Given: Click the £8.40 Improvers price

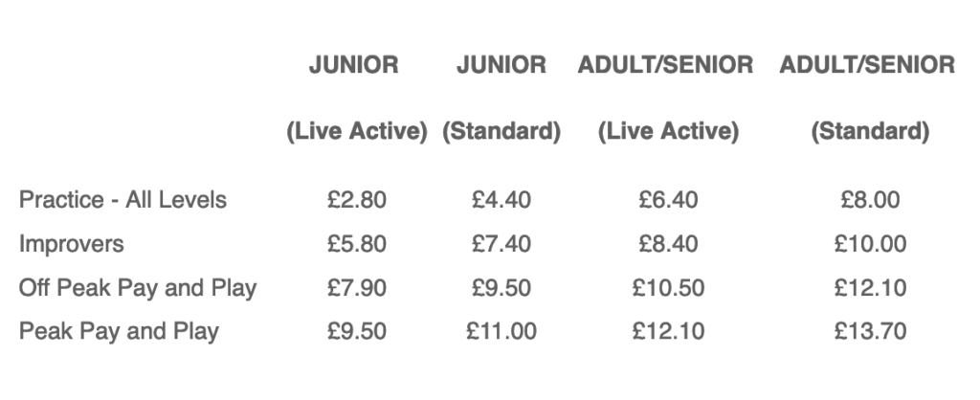Looking at the screenshot, I should tap(668, 244).
